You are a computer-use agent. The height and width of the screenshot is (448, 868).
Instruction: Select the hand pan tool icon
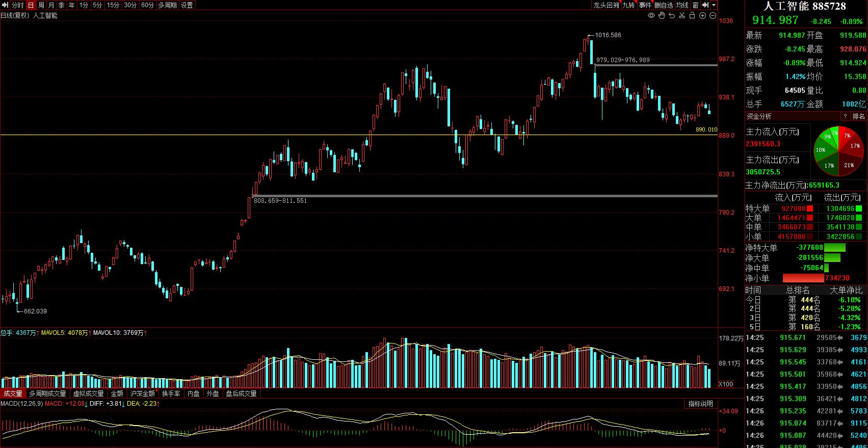[x=662, y=16]
